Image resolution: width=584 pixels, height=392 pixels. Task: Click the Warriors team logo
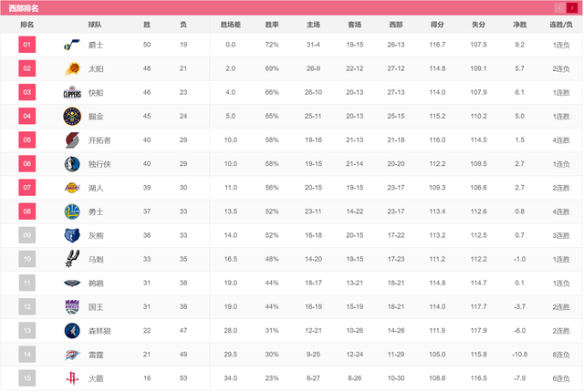tap(72, 211)
